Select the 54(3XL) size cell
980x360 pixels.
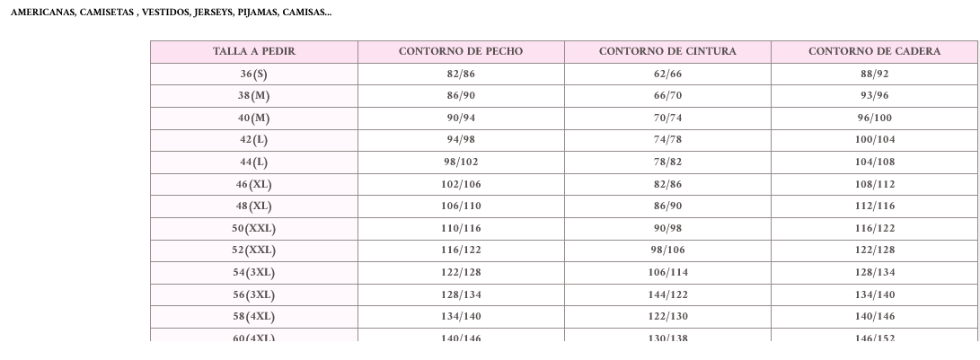coord(253,273)
